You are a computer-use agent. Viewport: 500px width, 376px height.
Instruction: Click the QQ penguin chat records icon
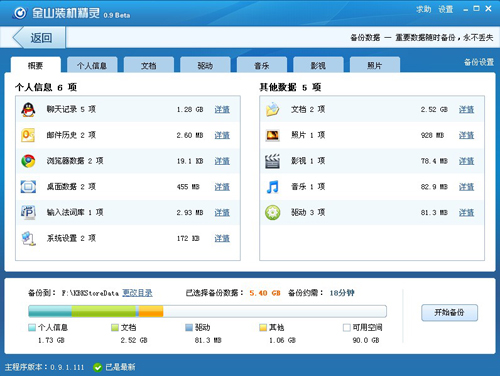[x=28, y=110]
